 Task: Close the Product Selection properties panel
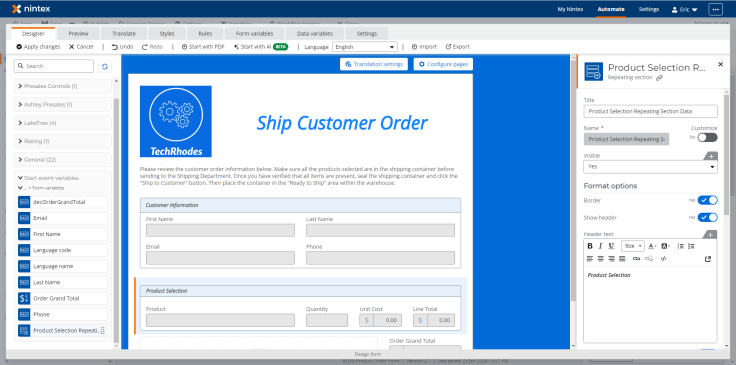pos(721,64)
